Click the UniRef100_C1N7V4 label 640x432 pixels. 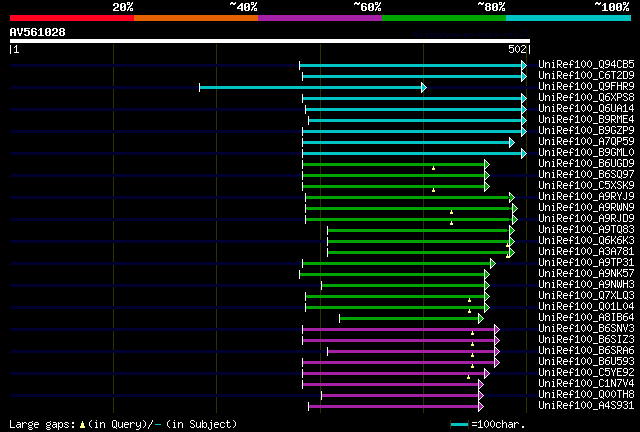pos(586,384)
